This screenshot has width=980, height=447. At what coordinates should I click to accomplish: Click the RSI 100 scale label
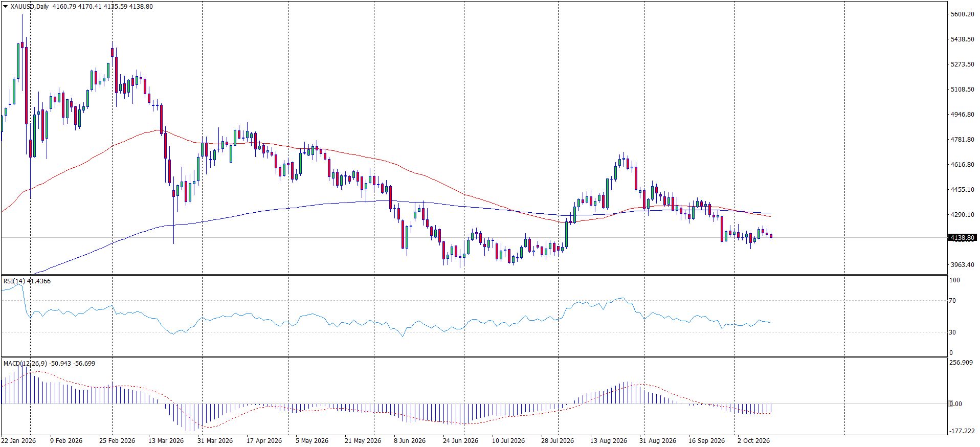click(954, 280)
